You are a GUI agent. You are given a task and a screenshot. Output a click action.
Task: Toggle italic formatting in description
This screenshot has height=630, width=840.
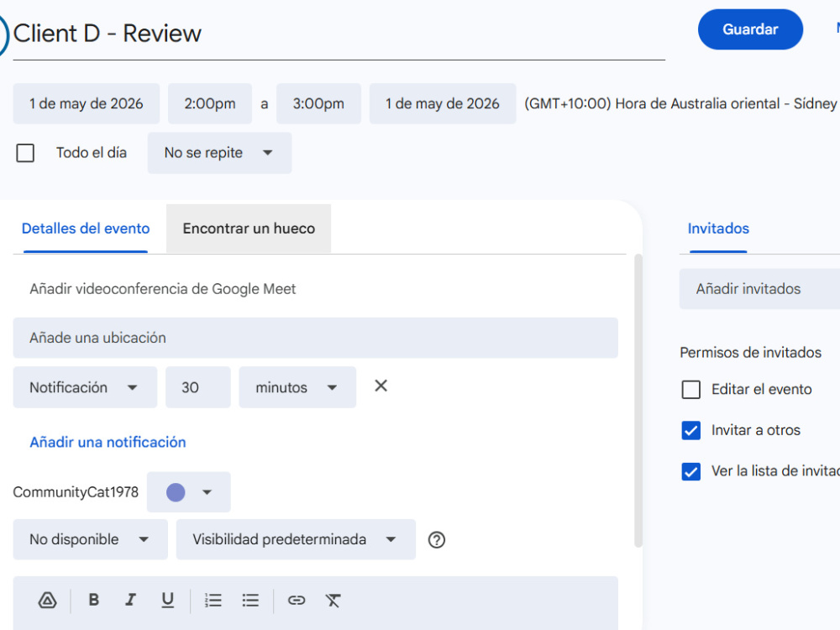(x=130, y=600)
